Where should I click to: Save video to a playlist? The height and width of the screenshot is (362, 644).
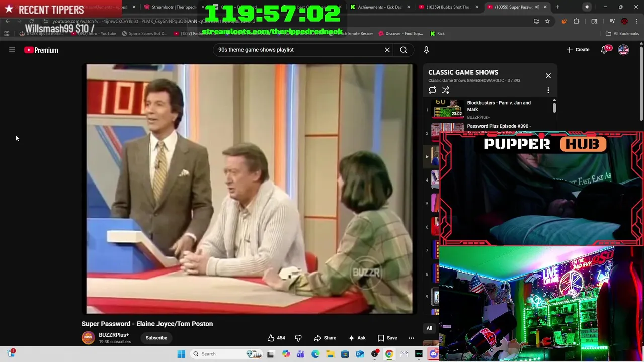387,338
